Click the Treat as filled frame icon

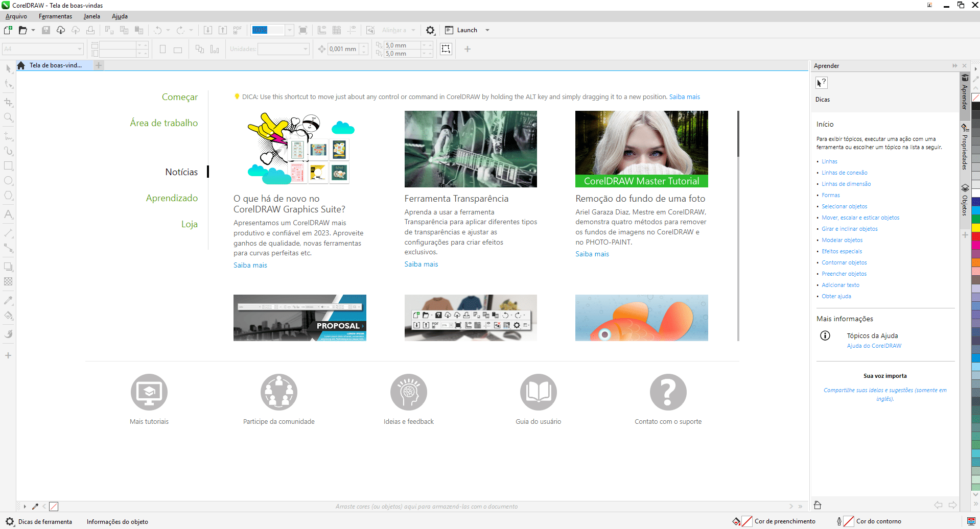click(446, 49)
